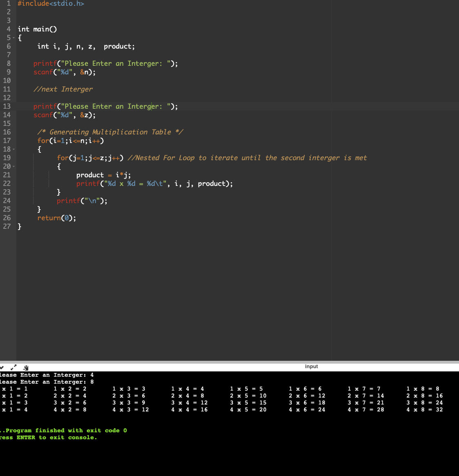Click the 'Generating Multiplication Table' comment
The height and width of the screenshot is (476, 459).
110,132
